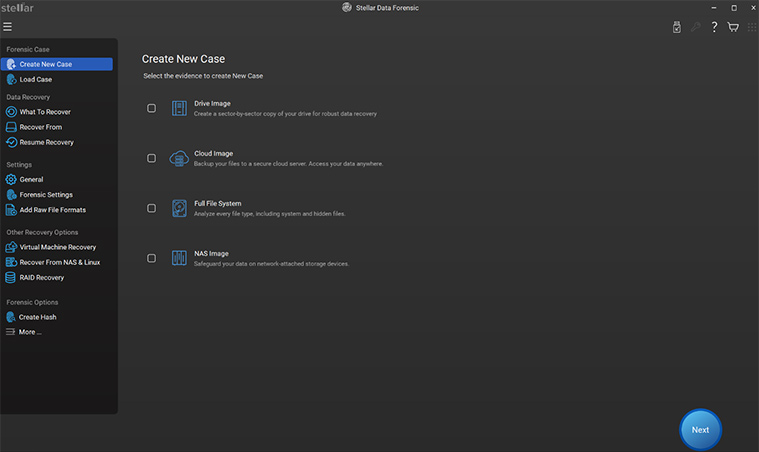759x452 pixels.
Task: Click the Create New Case sidebar icon
Action: click(x=11, y=64)
